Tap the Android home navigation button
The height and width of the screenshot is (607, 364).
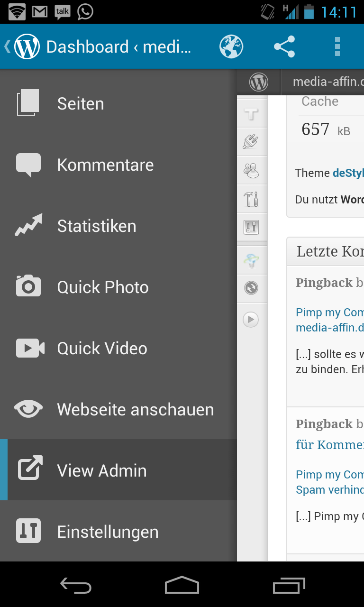[x=182, y=585]
